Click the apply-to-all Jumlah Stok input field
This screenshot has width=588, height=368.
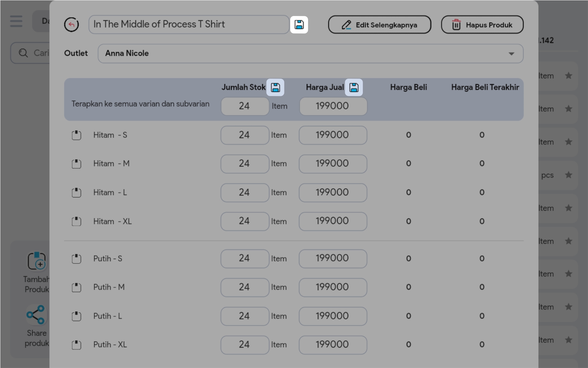[245, 106]
